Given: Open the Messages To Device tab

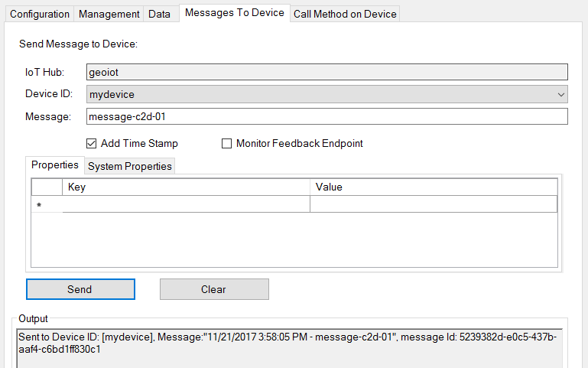Looking at the screenshot, I should click(x=235, y=13).
